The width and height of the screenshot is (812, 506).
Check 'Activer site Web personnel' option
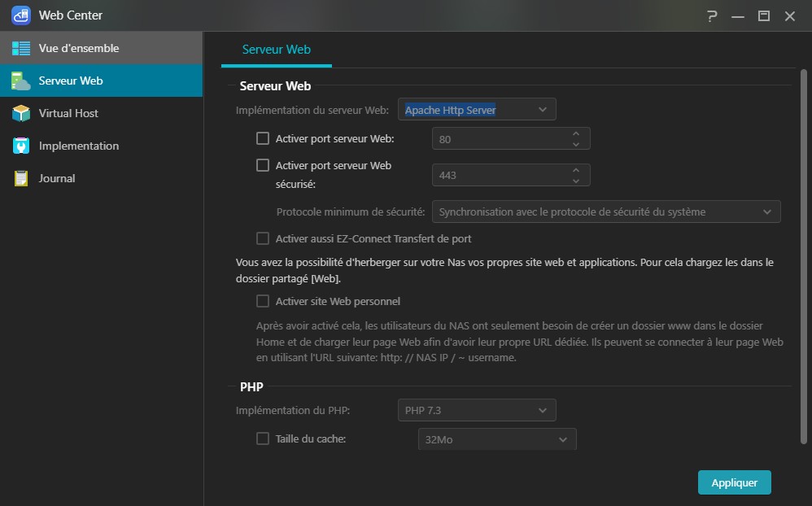(x=263, y=301)
